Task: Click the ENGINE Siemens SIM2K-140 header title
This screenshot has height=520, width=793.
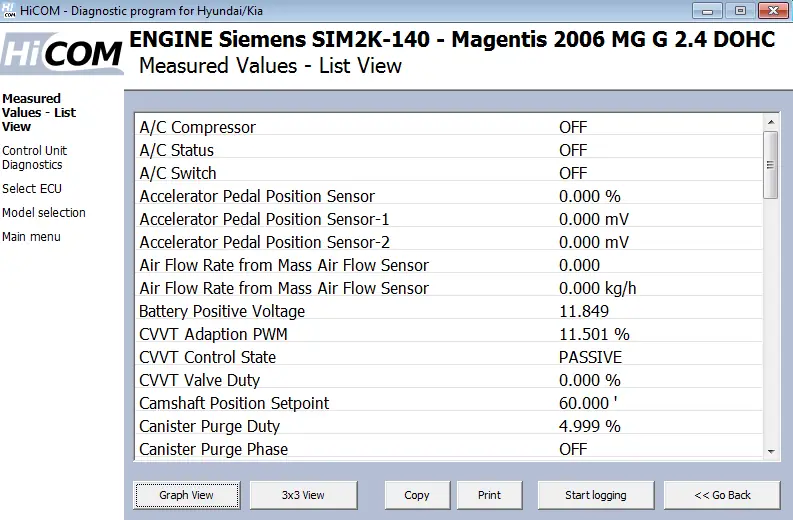Action: pos(452,39)
